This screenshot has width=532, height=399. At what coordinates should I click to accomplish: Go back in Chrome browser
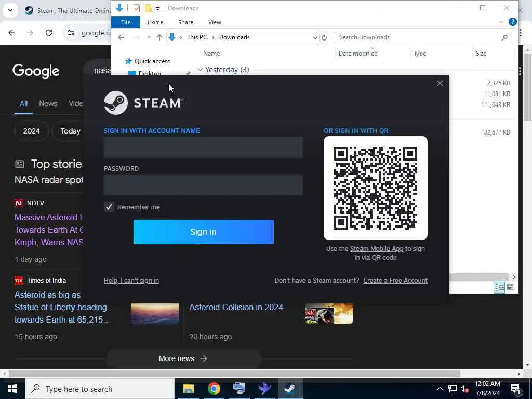pyautogui.click(x=11, y=33)
